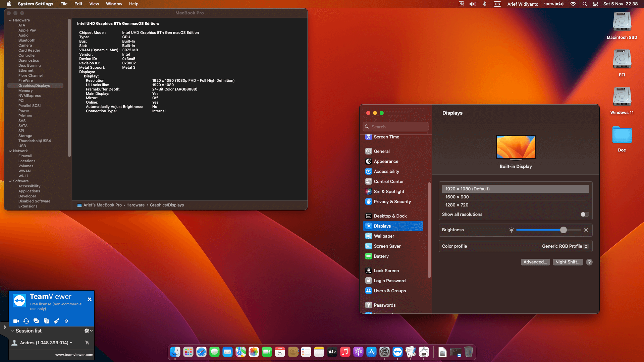Open the Edit menu
Image resolution: width=644 pixels, height=362 pixels.
click(78, 4)
